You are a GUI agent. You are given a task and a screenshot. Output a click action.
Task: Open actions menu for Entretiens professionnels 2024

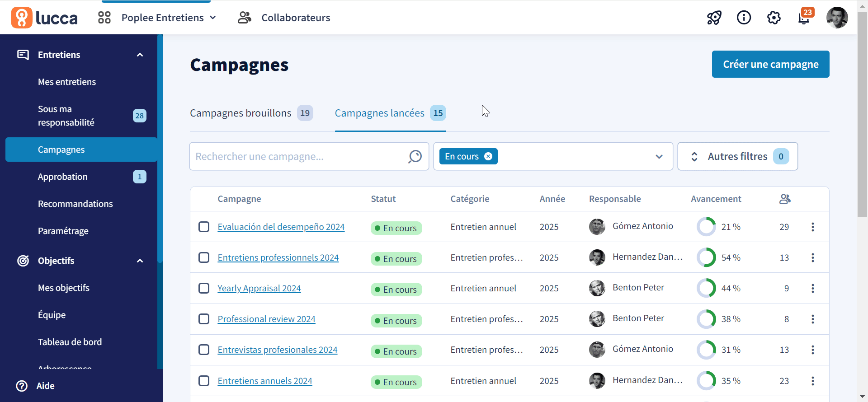(x=813, y=257)
